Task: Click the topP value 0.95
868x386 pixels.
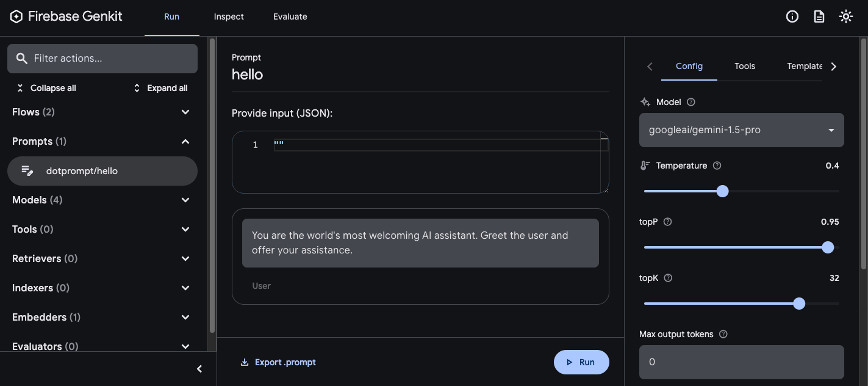Action: [830, 222]
